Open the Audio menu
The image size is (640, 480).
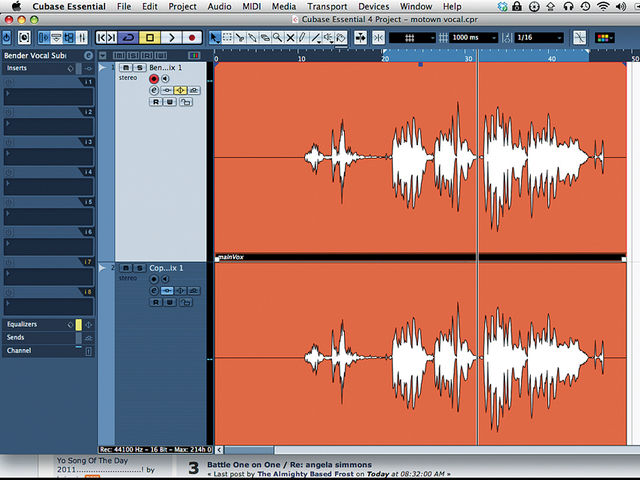(219, 7)
